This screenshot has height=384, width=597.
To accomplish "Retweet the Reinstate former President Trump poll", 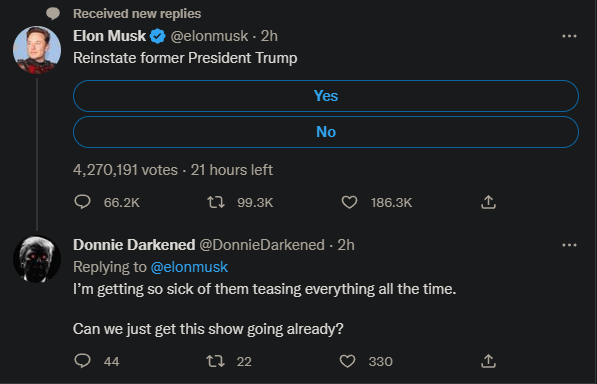I will (216, 202).
